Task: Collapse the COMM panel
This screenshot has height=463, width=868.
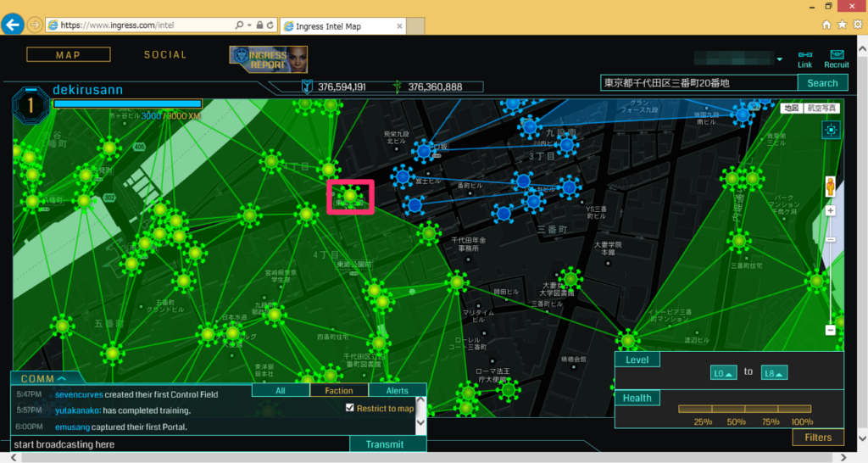Action: pyautogui.click(x=44, y=379)
